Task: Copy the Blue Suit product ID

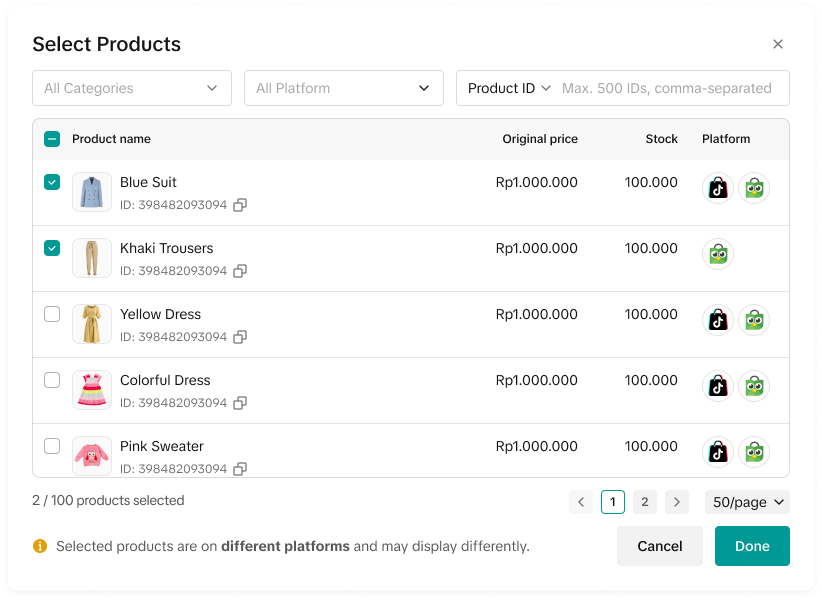Action: tap(240, 205)
